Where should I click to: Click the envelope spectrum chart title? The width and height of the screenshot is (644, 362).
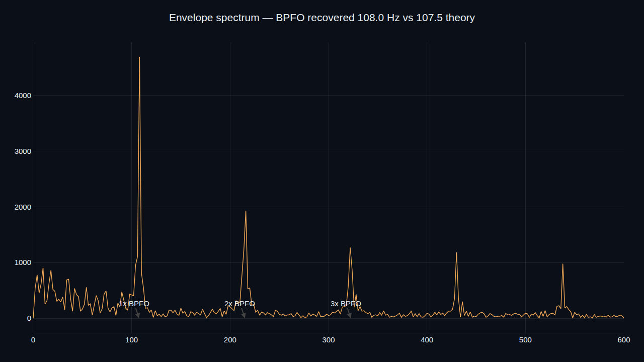322,18
